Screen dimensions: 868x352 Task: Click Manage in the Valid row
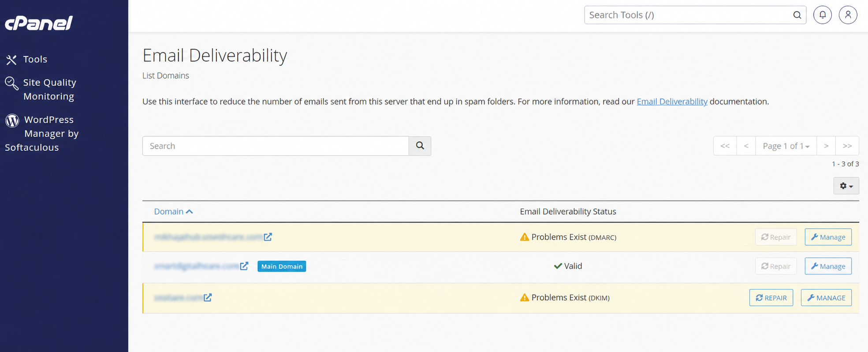(828, 266)
